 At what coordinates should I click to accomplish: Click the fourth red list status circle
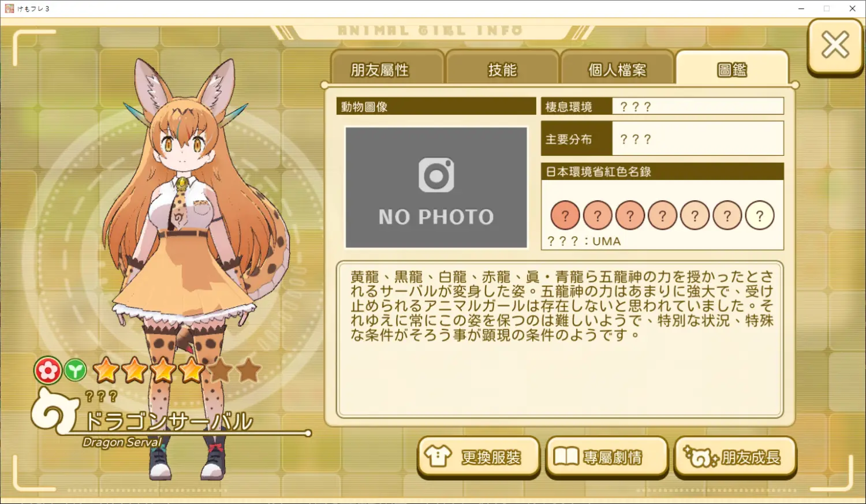point(662,215)
